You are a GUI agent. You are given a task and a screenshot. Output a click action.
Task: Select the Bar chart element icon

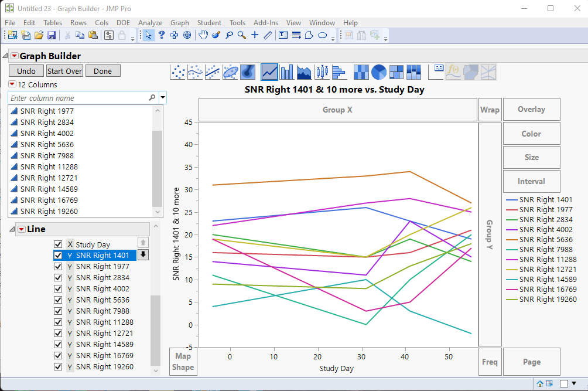[x=286, y=72]
